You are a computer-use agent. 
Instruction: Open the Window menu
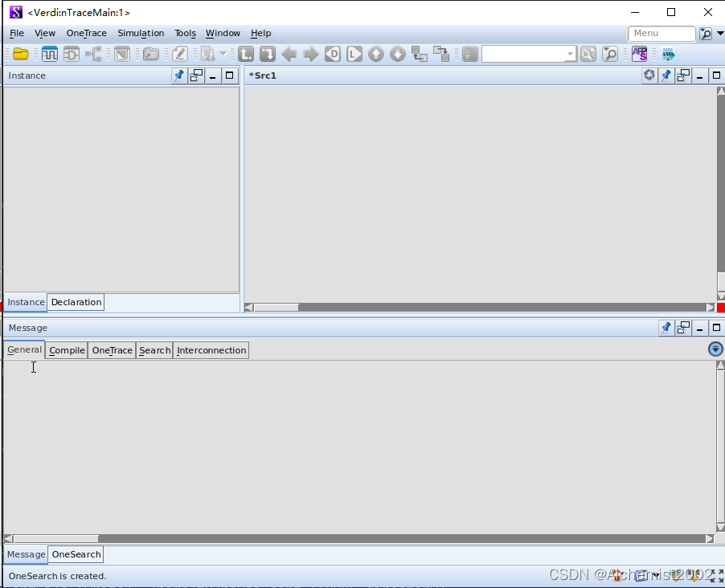223,33
